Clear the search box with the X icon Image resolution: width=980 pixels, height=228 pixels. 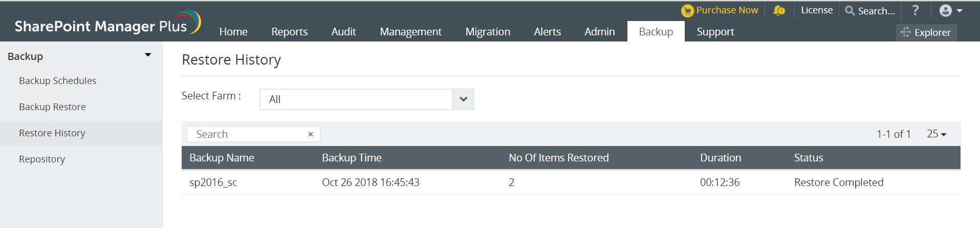click(311, 134)
